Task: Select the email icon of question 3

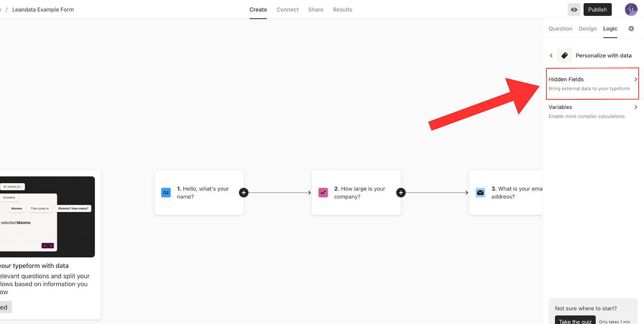Action: [x=480, y=193]
